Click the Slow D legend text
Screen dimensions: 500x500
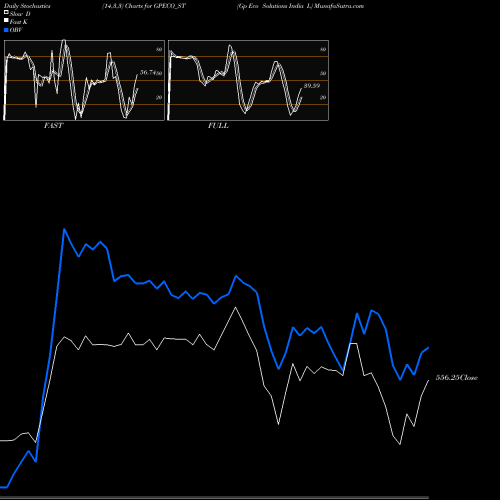tap(20, 14)
